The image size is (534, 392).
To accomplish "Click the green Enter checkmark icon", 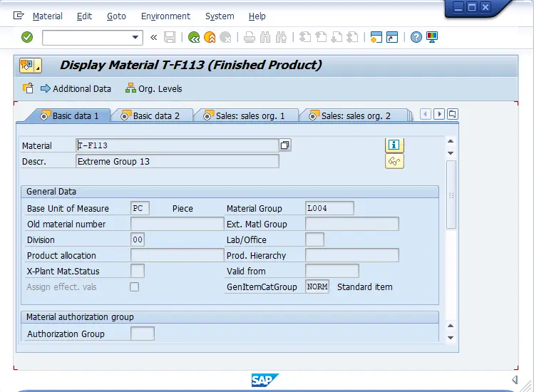I will 27,37.
